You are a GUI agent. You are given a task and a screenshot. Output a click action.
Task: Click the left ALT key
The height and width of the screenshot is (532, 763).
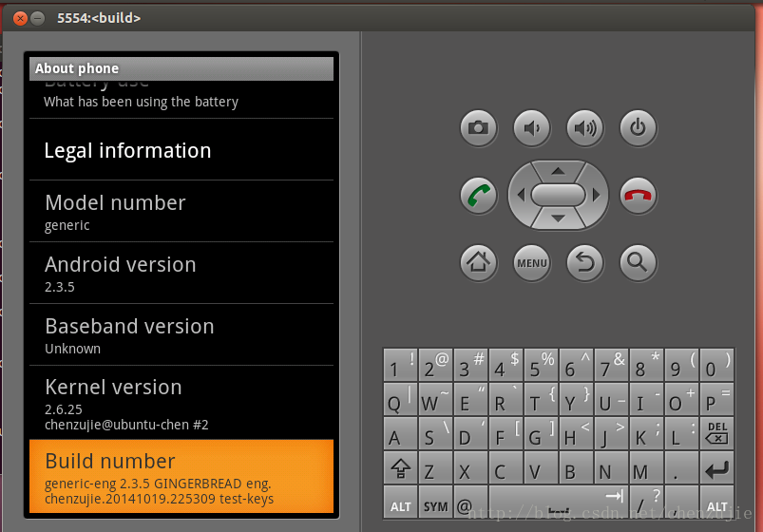click(x=400, y=502)
